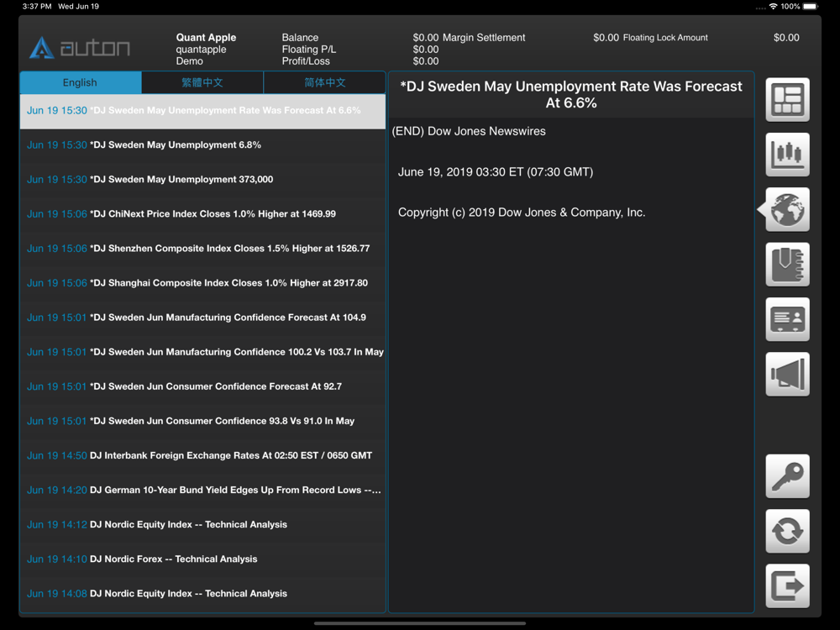Image resolution: width=840 pixels, height=630 pixels.
Task: Click the refresh circular arrows icon
Action: [787, 532]
